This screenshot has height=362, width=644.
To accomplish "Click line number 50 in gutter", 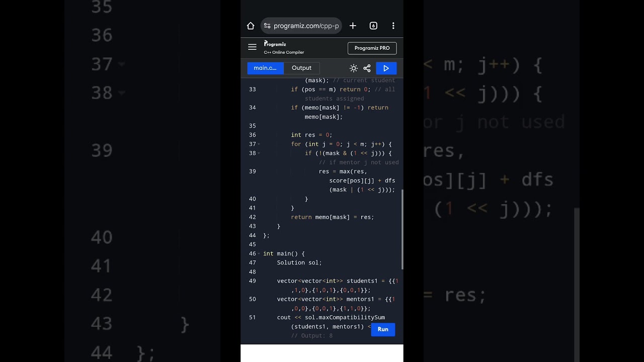I will pos(252,299).
